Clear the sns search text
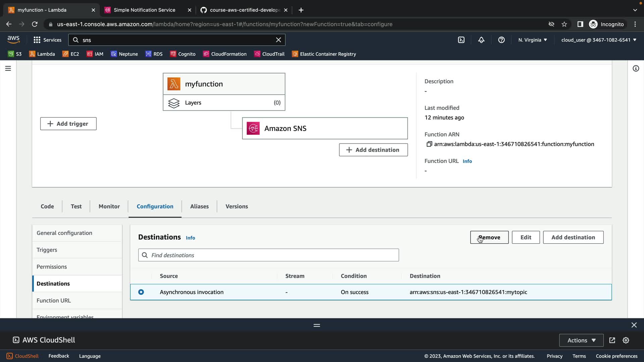Screen dimensions: 644x362 (x=278, y=40)
